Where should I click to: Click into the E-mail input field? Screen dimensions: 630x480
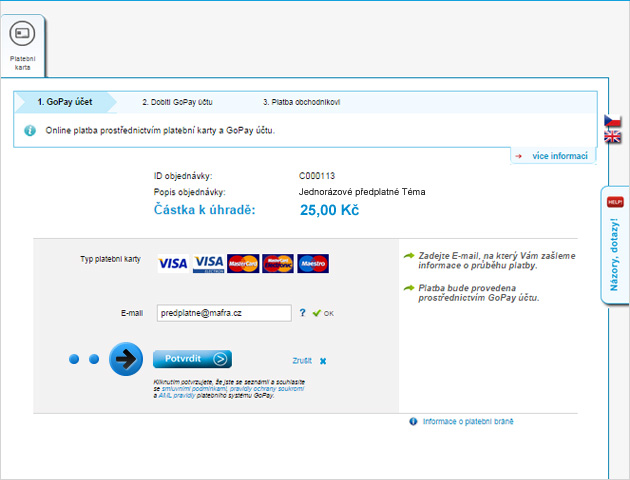click(223, 313)
